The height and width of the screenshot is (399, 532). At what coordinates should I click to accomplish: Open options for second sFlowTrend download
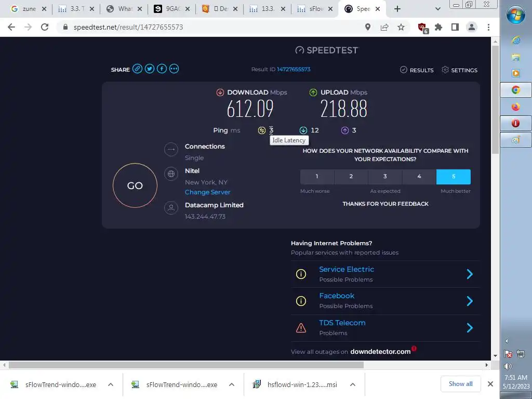232,384
